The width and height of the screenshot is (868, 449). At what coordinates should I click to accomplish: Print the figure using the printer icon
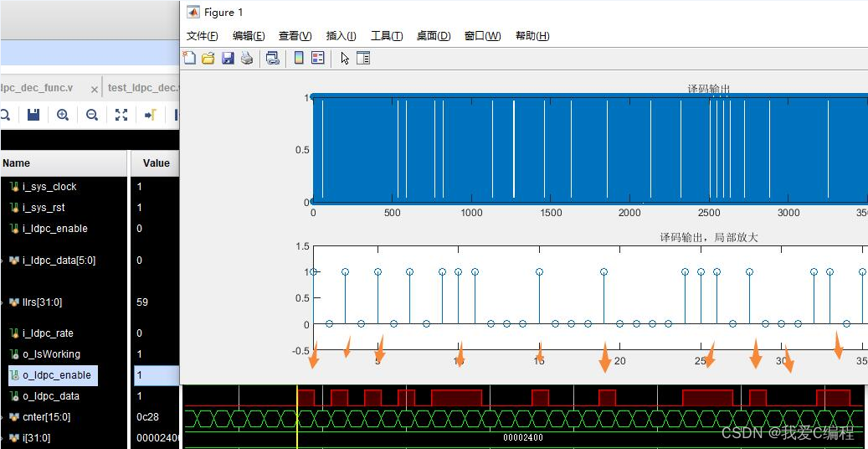click(x=247, y=59)
